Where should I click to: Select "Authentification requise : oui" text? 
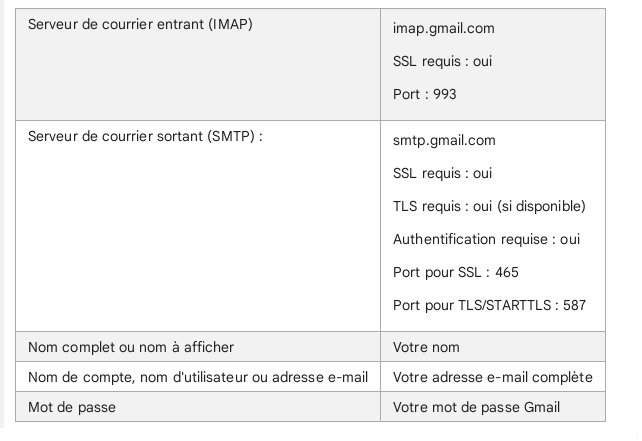486,239
